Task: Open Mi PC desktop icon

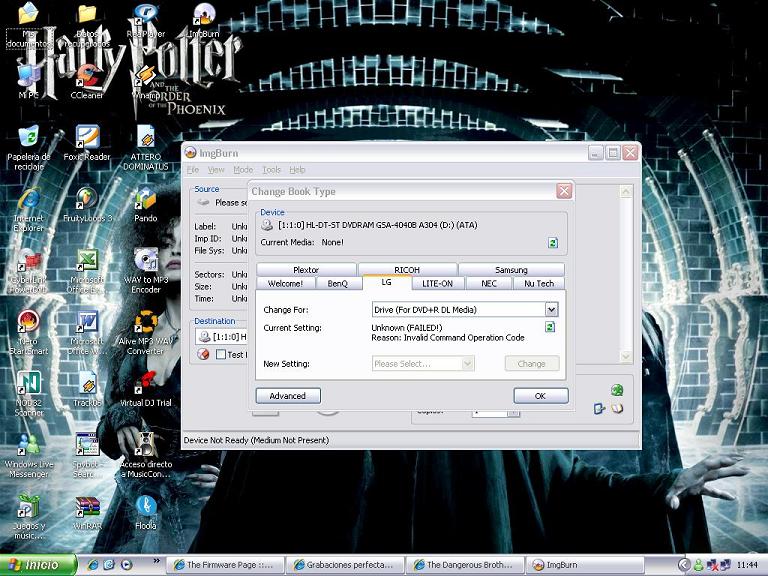Action: (28, 82)
